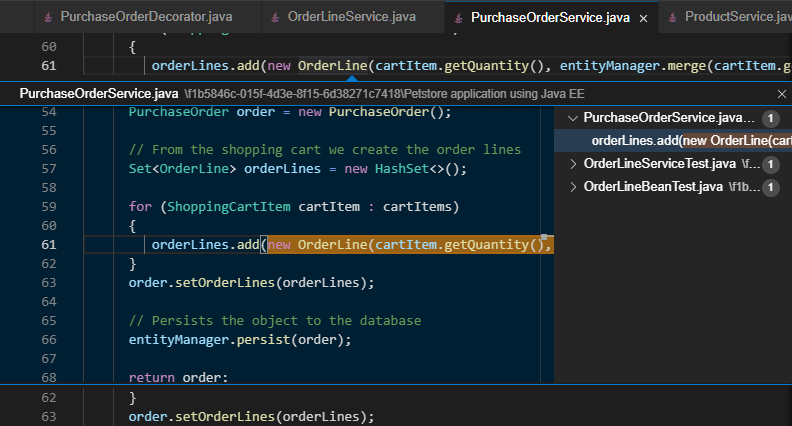Select the orderLines.add reference result row
Viewport: 792px width, 426px height.
(673, 141)
